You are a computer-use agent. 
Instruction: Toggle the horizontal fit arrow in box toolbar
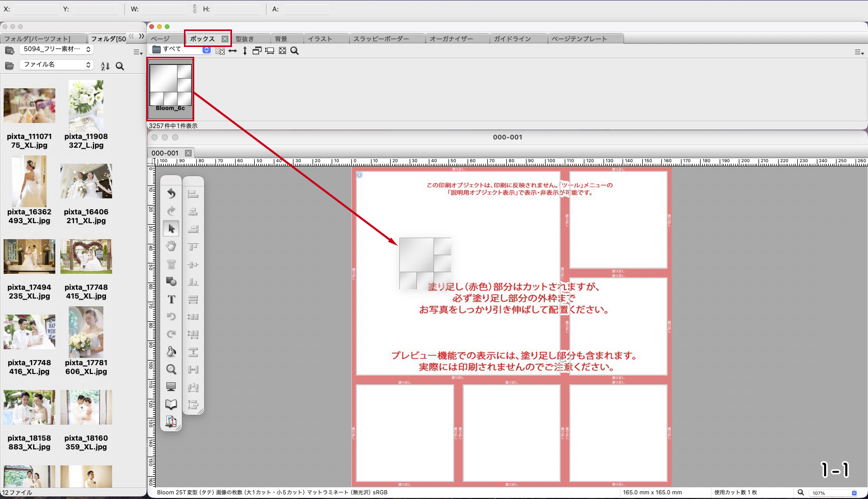click(233, 51)
